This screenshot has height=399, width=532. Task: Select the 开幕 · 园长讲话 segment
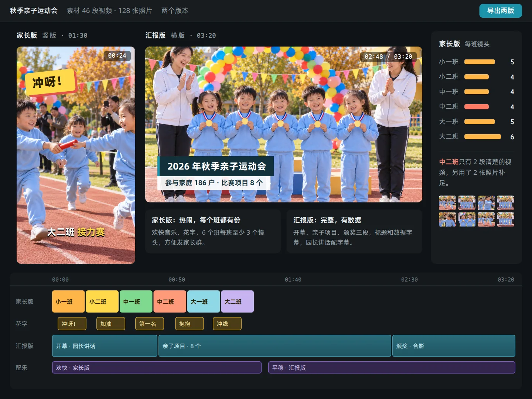(105, 346)
